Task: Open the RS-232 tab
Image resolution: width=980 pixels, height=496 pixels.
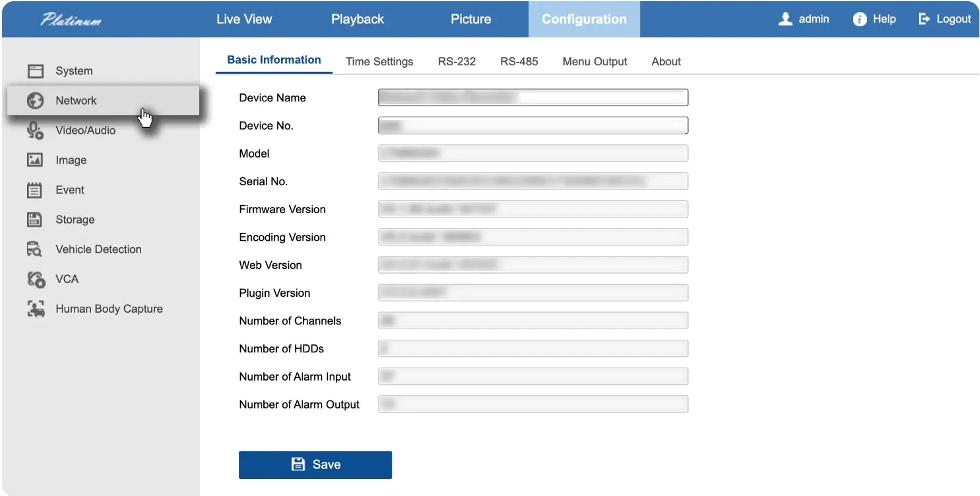Action: 457,62
